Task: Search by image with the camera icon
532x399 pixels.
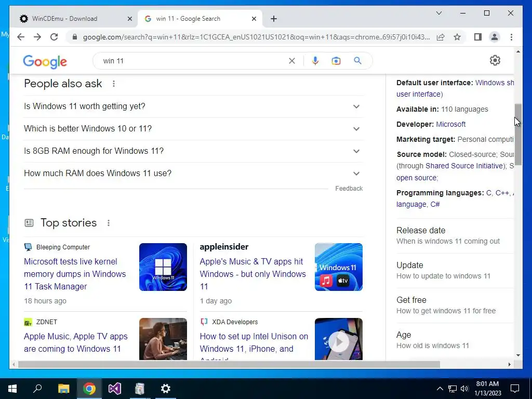Action: click(x=336, y=61)
